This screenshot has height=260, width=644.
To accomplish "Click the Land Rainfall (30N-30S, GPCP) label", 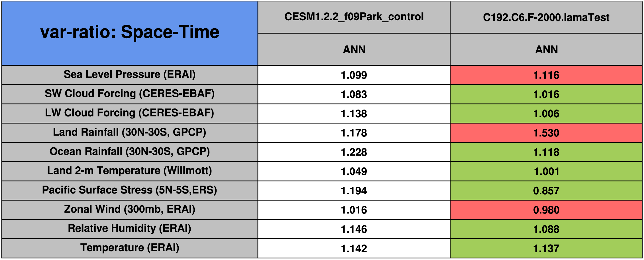I will [130, 132].
